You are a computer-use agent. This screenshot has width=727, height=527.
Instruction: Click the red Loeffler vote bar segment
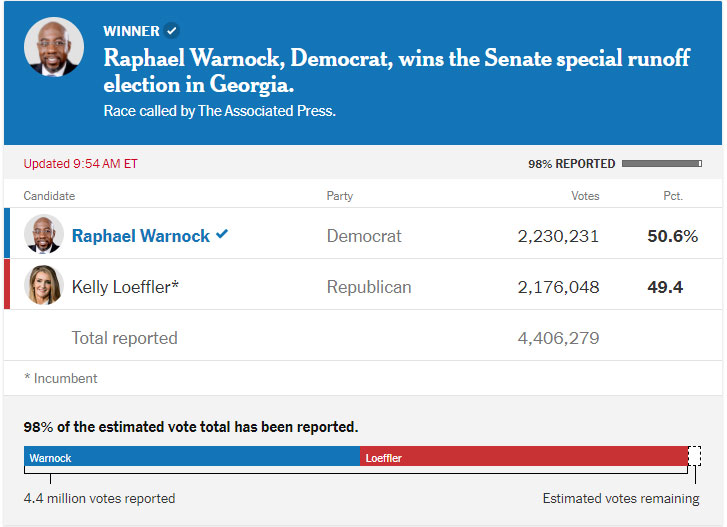coord(524,456)
